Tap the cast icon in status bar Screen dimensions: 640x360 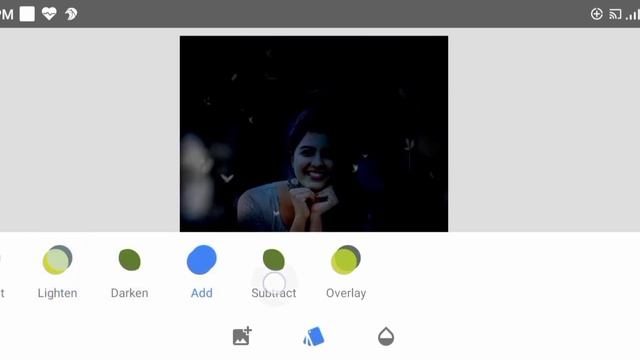point(615,14)
